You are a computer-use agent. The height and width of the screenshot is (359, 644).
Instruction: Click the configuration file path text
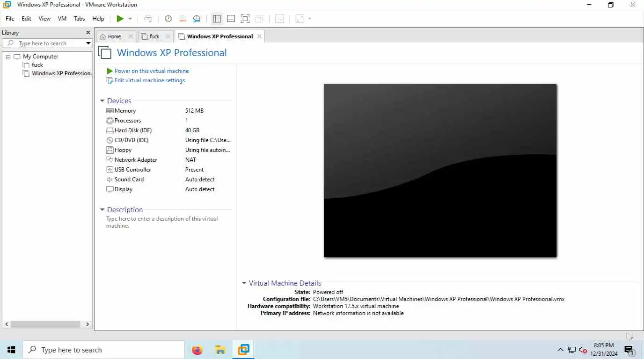439,299
